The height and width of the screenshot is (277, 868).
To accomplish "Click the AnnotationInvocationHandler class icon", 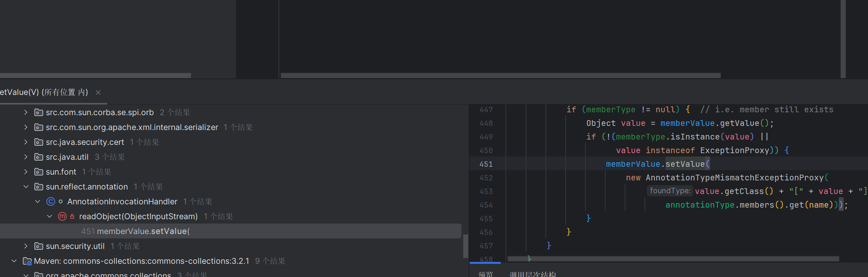I will coord(51,201).
